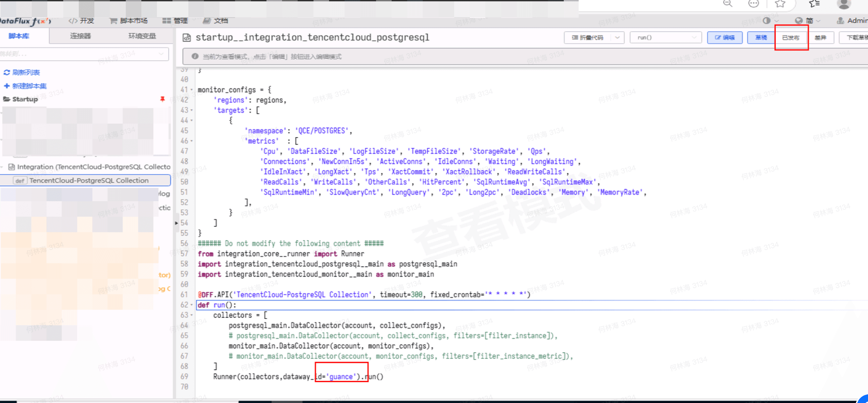The width and height of the screenshot is (868, 403).
Task: Open the run() function selector dropdown
Action: click(x=665, y=37)
